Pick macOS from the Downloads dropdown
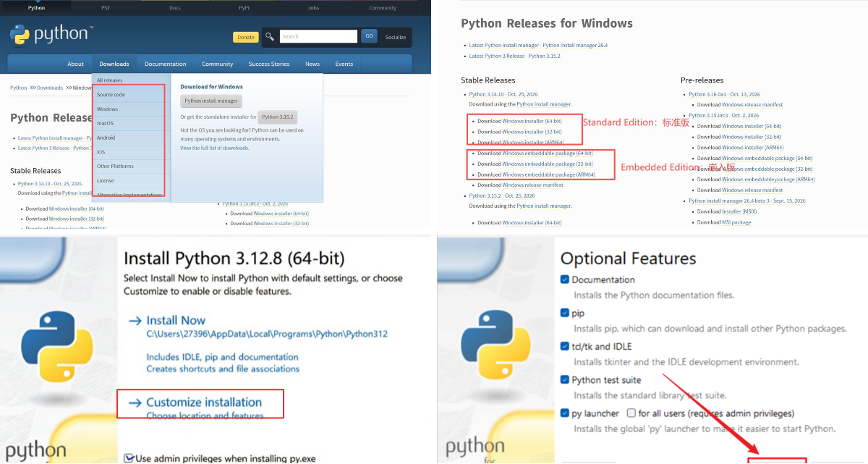The width and height of the screenshot is (868, 464). tap(105, 123)
